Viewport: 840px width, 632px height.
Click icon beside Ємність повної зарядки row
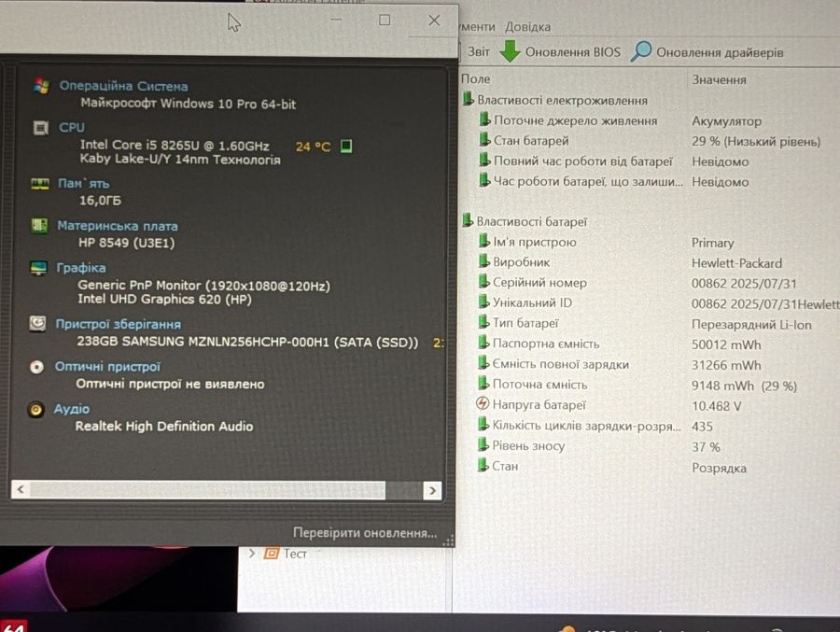(483, 363)
